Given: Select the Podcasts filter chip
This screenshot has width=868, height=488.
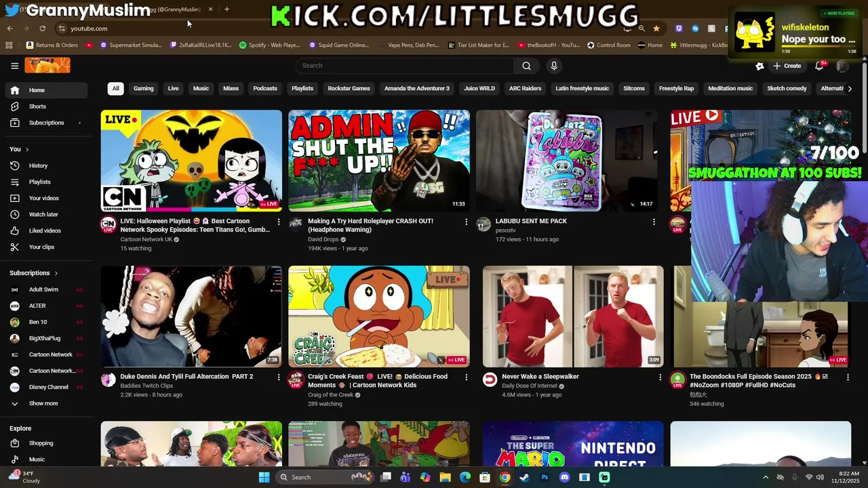Looking at the screenshot, I should click(x=265, y=89).
